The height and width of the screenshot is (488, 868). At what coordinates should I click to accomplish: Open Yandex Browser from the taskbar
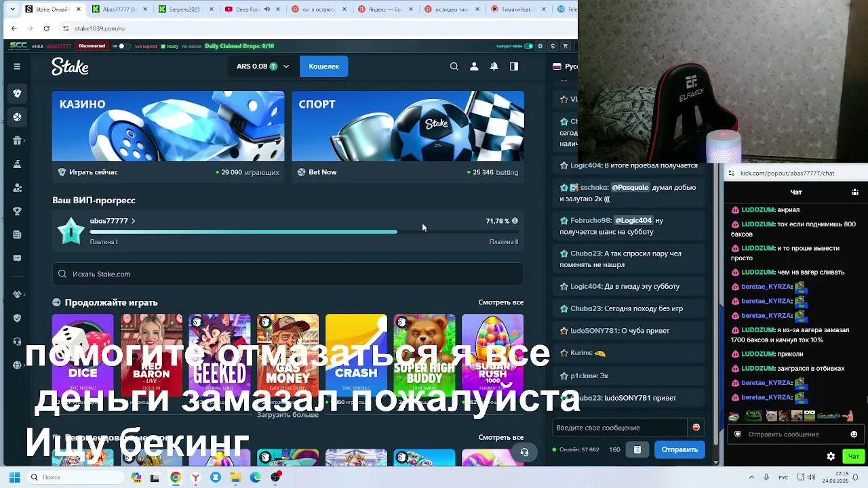click(195, 477)
